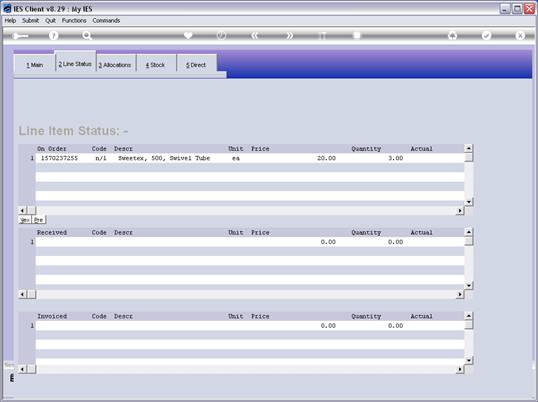The image size is (538, 402).
Task: Click the round X quit icon
Action: [520, 35]
